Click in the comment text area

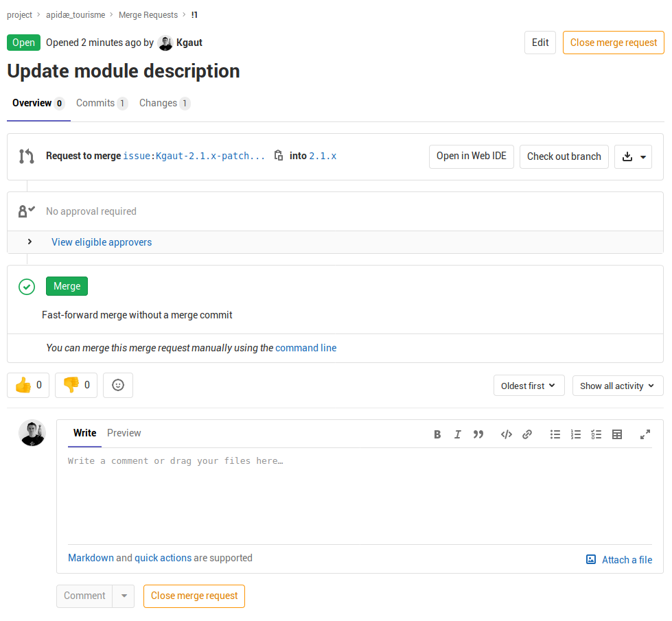coord(360,494)
